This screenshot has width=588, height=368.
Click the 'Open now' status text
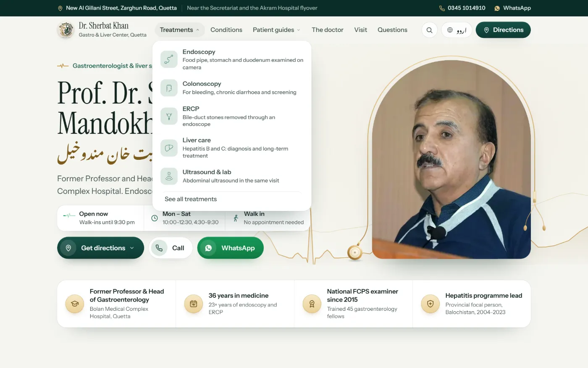click(x=94, y=214)
